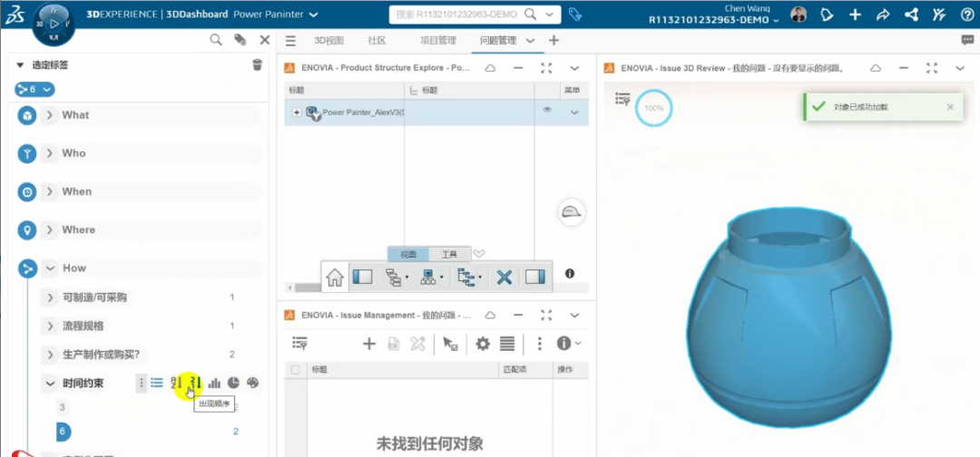Expand the Who tag category
This screenshot has width=980, height=457.
point(49,153)
